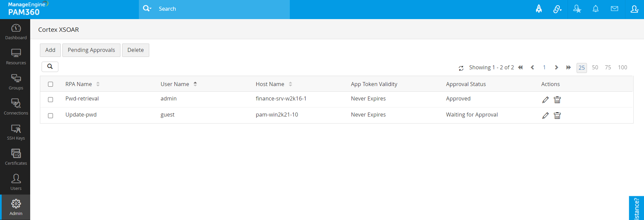
Task: Click the table search magnifier button
Action: (50, 67)
